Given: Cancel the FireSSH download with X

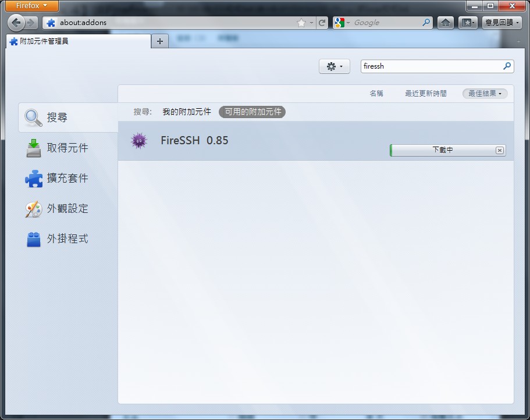Looking at the screenshot, I should point(500,150).
